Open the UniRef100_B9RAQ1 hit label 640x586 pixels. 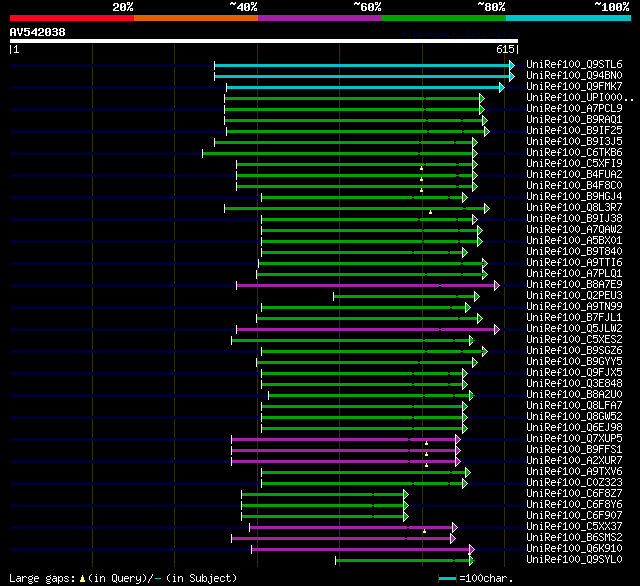point(574,119)
